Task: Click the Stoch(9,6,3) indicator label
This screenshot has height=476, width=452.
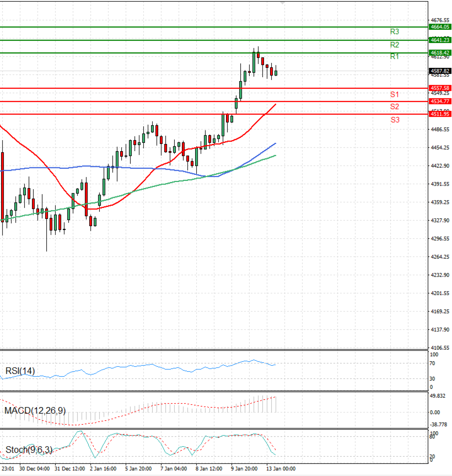Action: 29,450
